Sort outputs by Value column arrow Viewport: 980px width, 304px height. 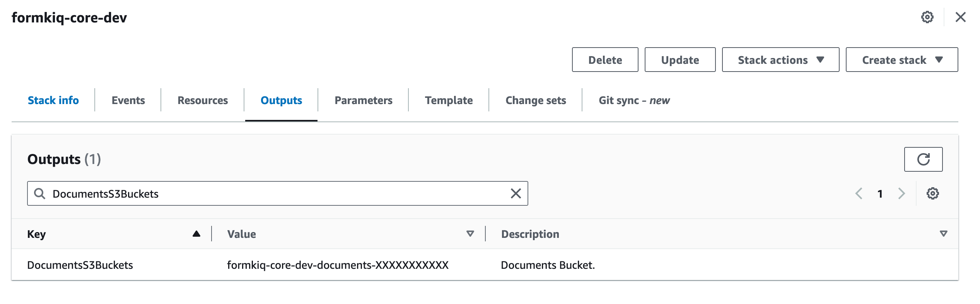pos(470,234)
